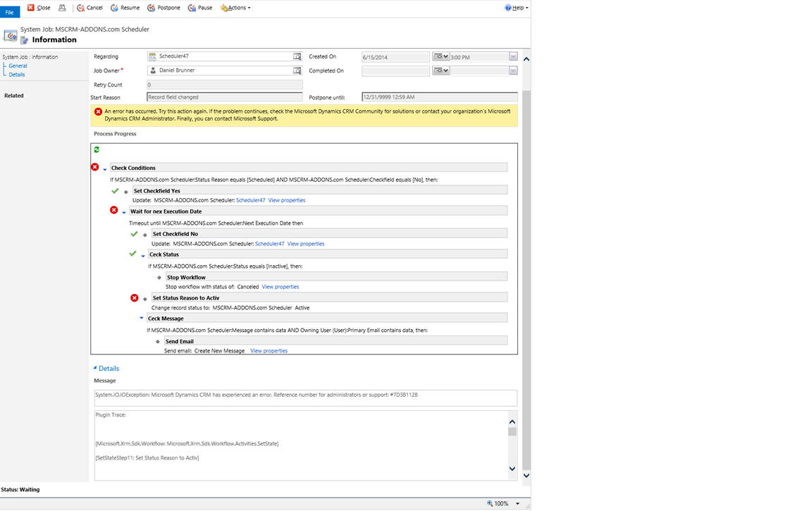812x511 pixels.
Task: Click Close in the top toolbar
Action: click(39, 8)
